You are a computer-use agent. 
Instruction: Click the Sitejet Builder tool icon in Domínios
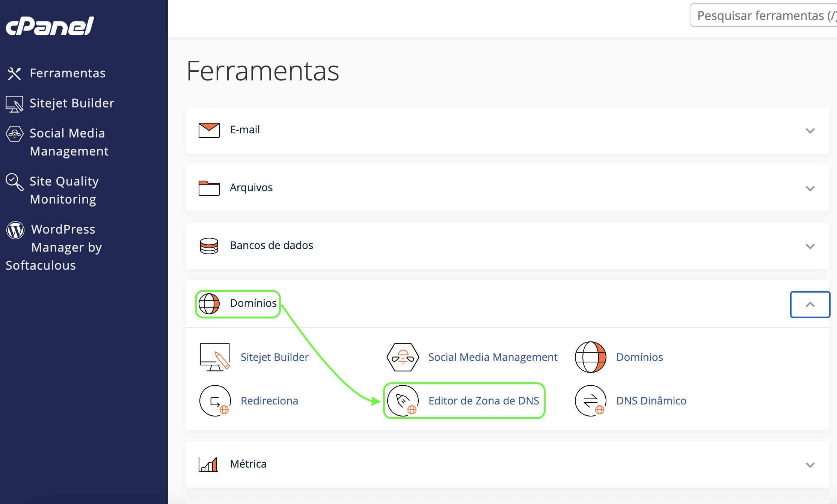(x=215, y=357)
